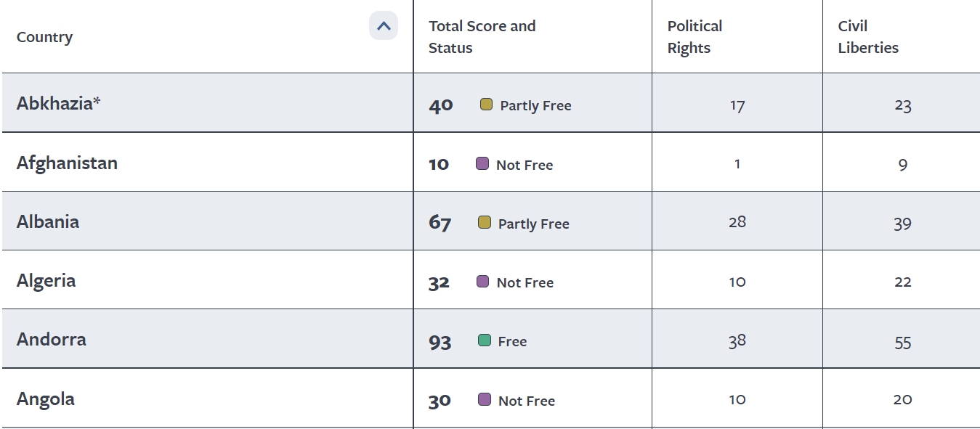
Task: Click the Algeria Not Free status square
Action: point(482,281)
